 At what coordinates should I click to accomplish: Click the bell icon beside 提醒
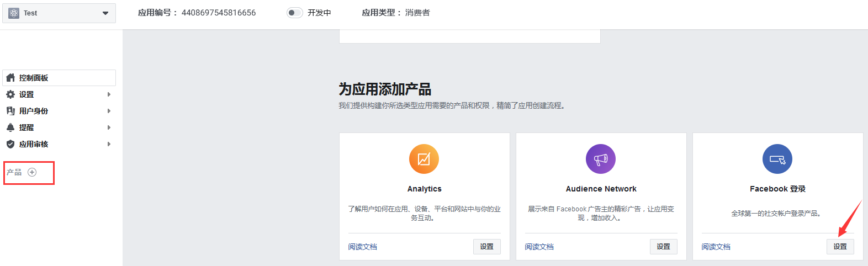(x=10, y=127)
